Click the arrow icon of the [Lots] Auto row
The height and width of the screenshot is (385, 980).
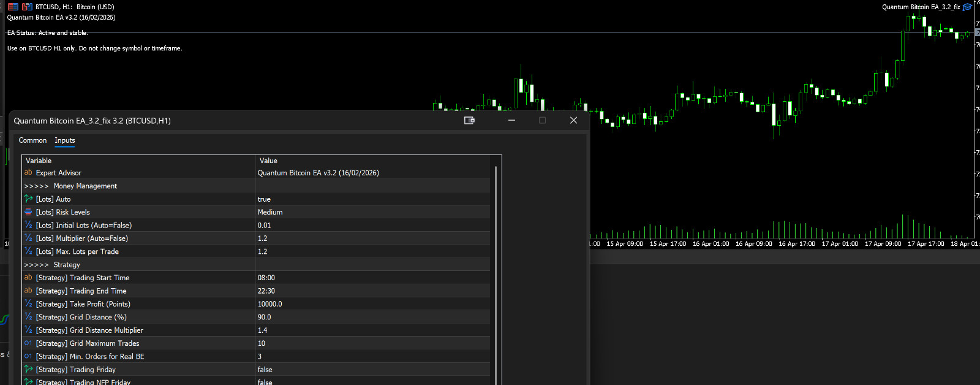[28, 199]
